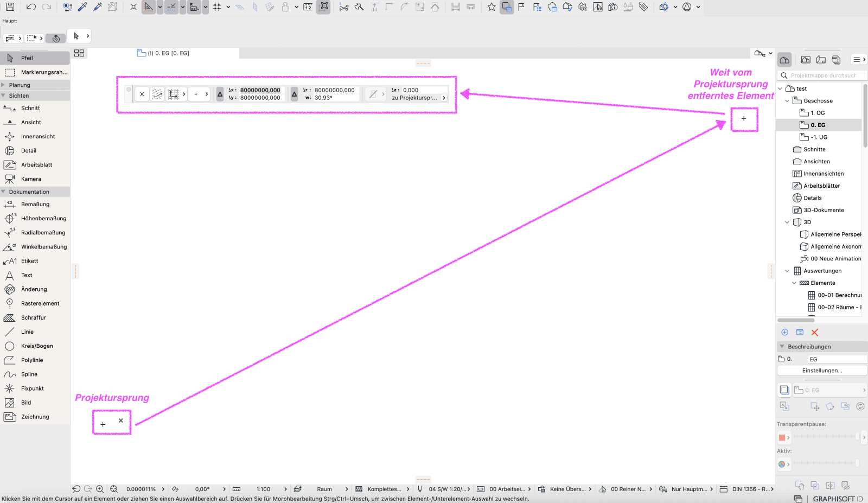Activate the Kreis/Bogen tool
Viewport: 868px width, 503px height.
point(36,346)
